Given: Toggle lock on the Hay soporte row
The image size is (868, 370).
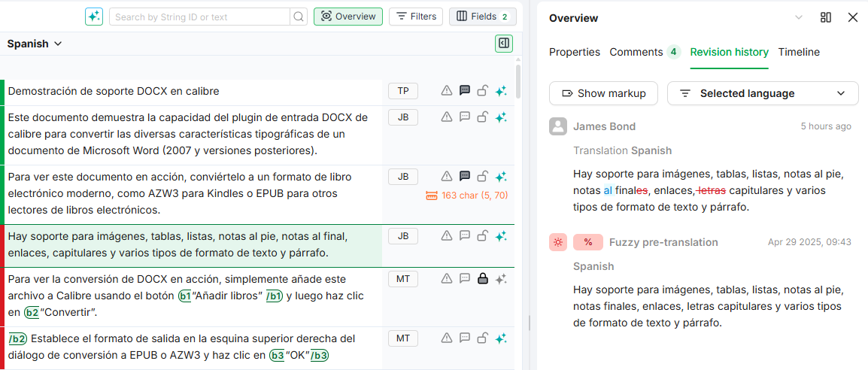Looking at the screenshot, I should 483,236.
